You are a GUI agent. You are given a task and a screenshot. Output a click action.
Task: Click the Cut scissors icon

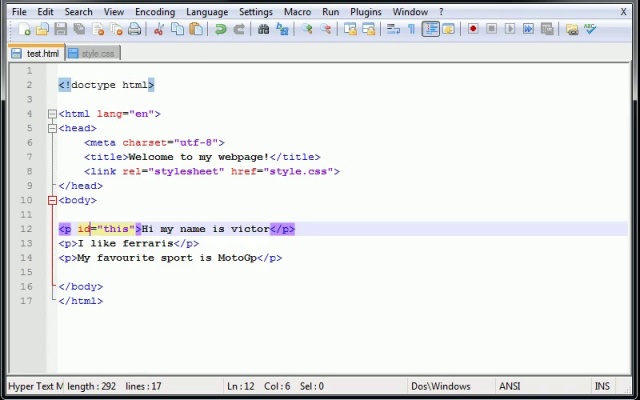pyautogui.click(x=158, y=30)
